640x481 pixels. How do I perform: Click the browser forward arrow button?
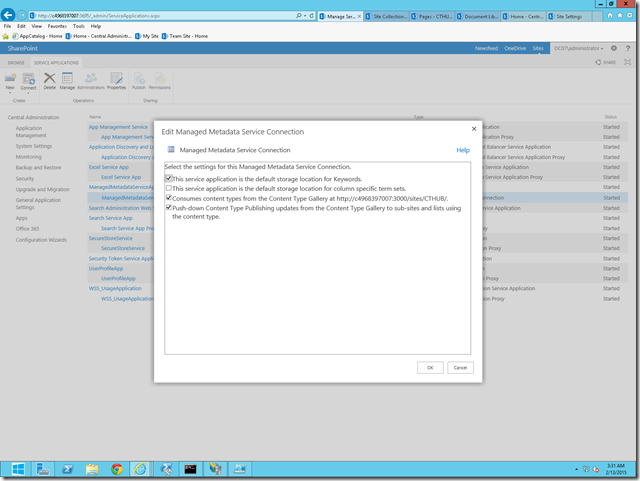(x=22, y=16)
